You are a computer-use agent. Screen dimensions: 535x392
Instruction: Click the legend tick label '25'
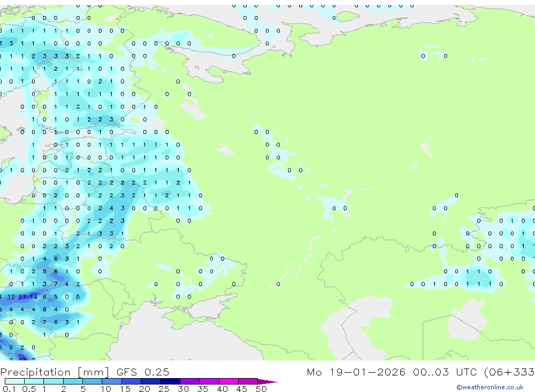point(164,389)
